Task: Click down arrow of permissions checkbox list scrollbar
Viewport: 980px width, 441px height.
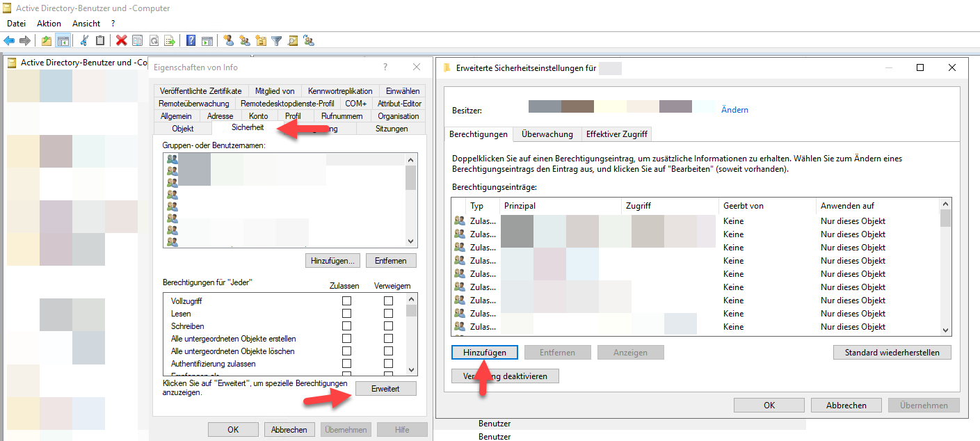Action: tap(411, 369)
